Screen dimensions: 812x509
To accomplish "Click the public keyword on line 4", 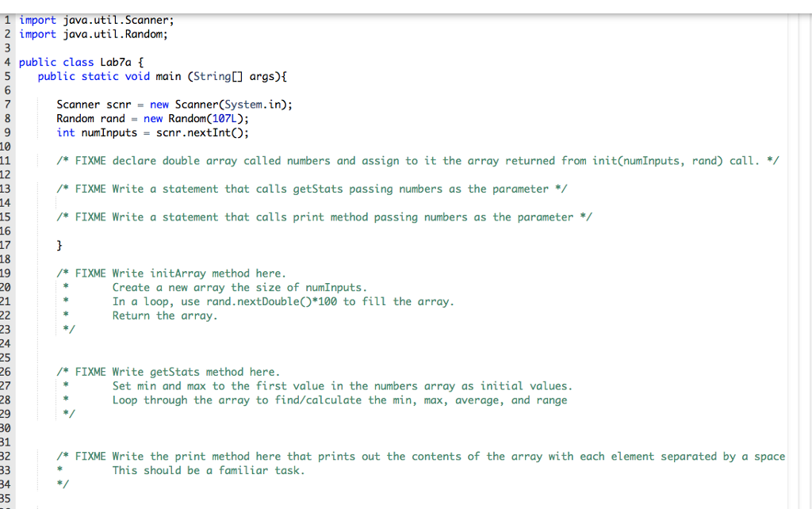I will [x=36, y=61].
